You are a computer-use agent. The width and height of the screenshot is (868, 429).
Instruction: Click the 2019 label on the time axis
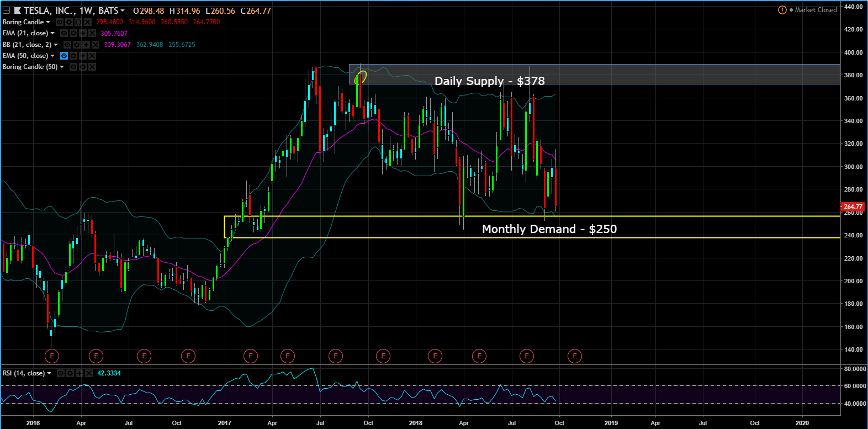(x=611, y=423)
